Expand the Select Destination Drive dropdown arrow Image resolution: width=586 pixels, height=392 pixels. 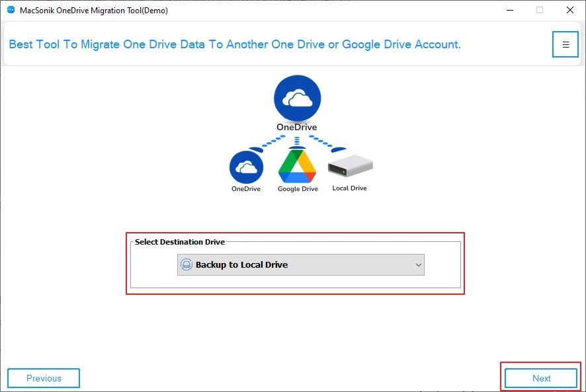click(418, 265)
